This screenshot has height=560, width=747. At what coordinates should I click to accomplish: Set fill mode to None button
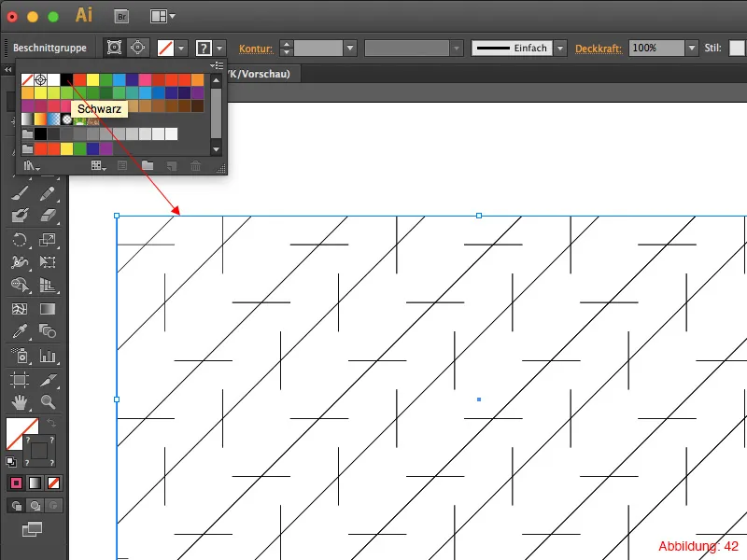point(53,483)
